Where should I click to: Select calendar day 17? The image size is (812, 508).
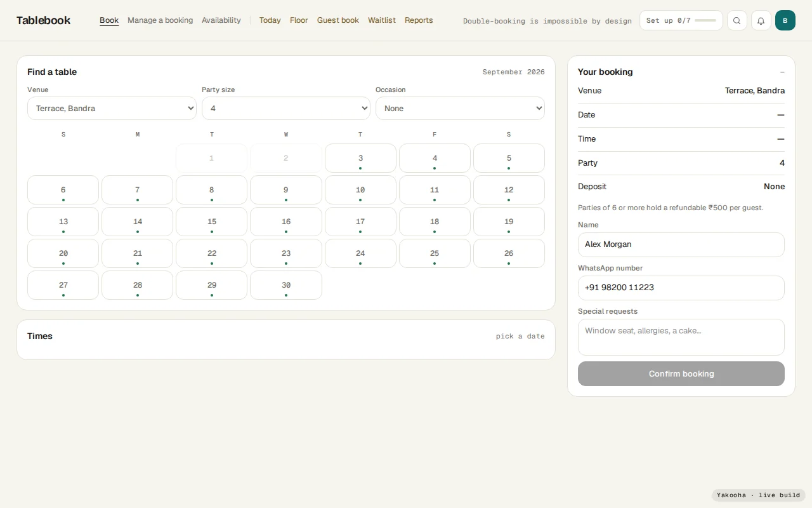pyautogui.click(x=360, y=222)
